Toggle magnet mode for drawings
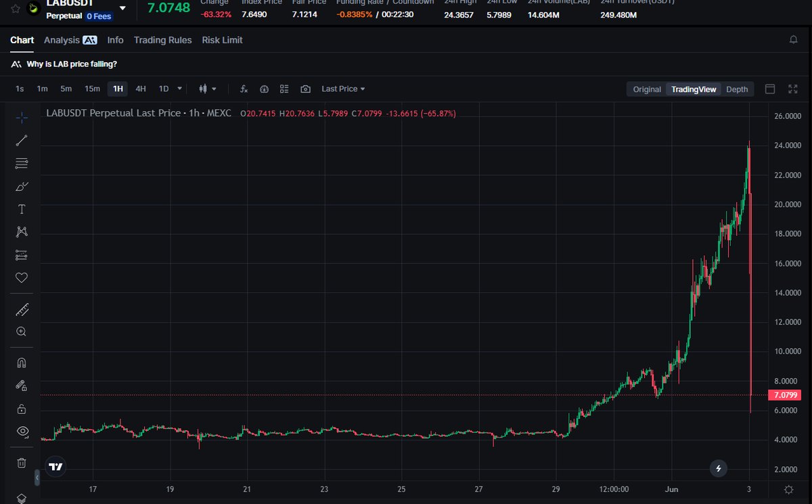The image size is (812, 504). click(22, 363)
